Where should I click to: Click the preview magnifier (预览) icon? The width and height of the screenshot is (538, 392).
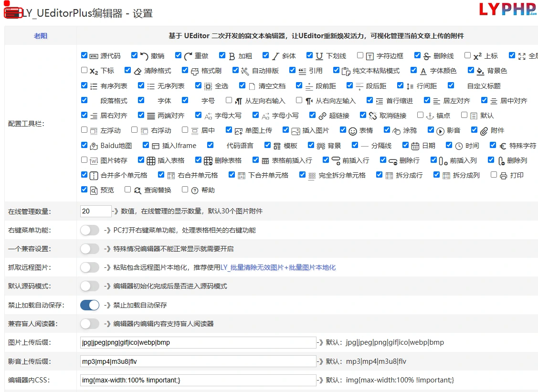[x=94, y=191]
